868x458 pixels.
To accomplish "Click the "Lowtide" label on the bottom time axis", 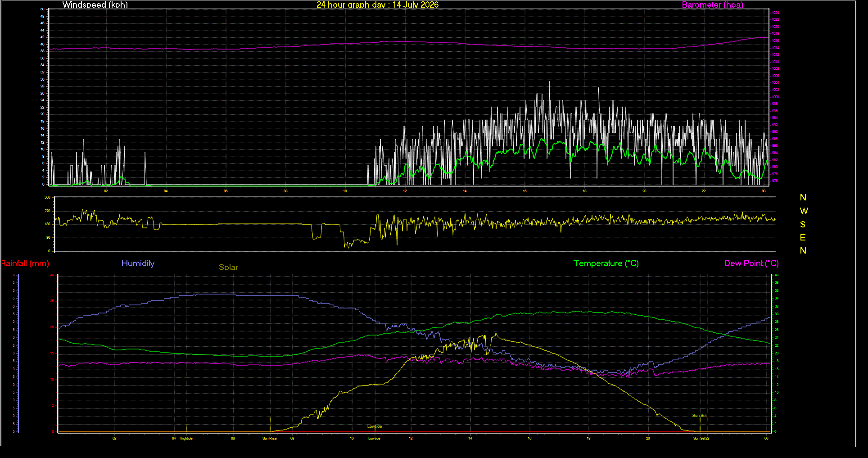I will click(374, 438).
